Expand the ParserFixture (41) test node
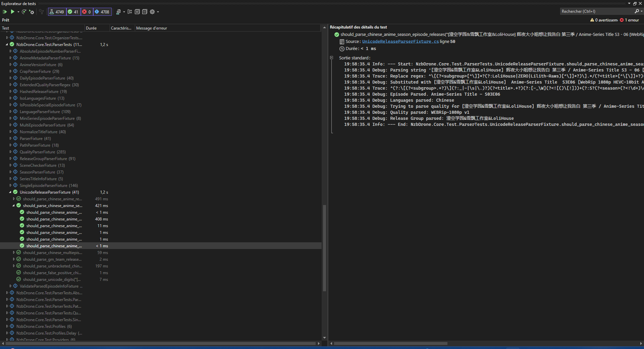The height and width of the screenshot is (349, 644). (10, 138)
